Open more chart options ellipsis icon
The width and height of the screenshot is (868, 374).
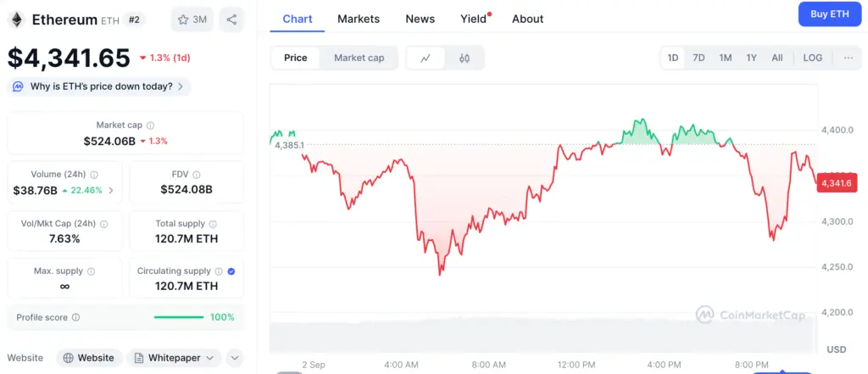click(848, 58)
